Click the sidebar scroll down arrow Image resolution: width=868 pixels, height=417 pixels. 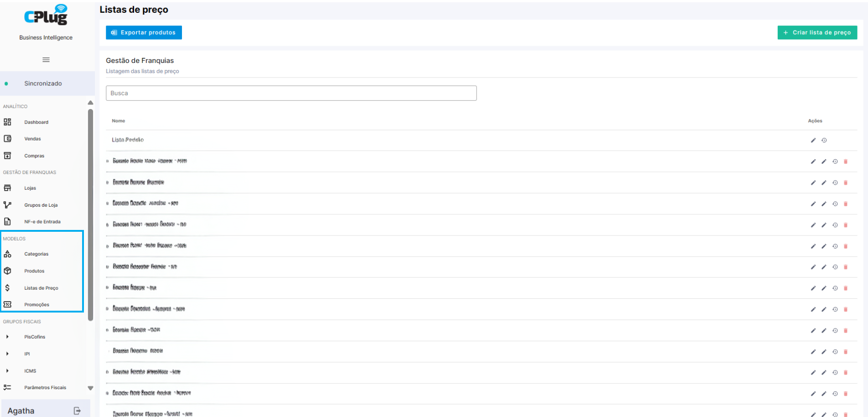coord(90,388)
